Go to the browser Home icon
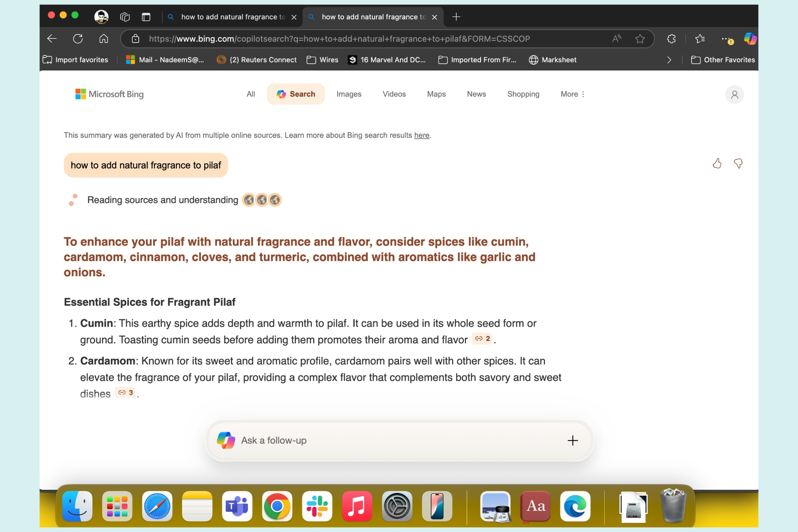Screen dimensions: 798x532 coord(104,39)
